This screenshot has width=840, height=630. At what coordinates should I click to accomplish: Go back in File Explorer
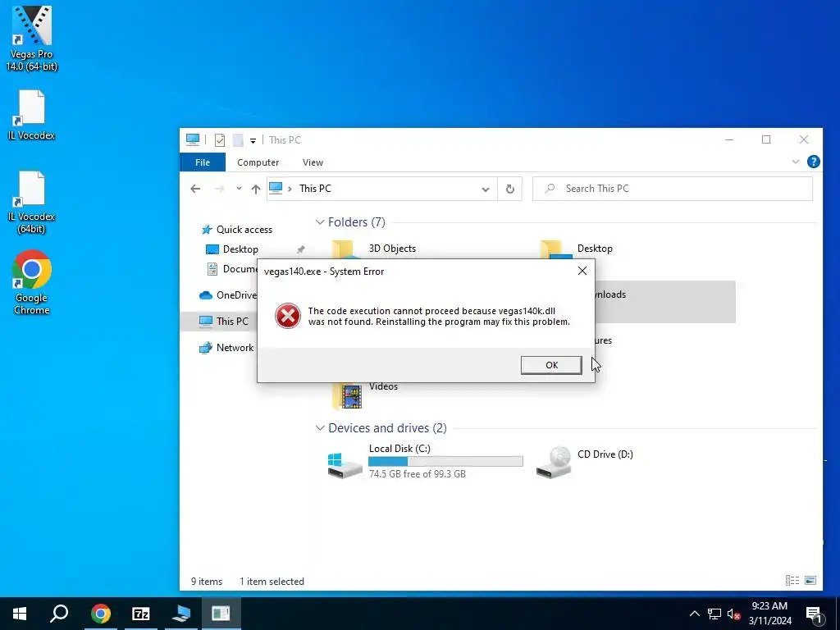195,189
